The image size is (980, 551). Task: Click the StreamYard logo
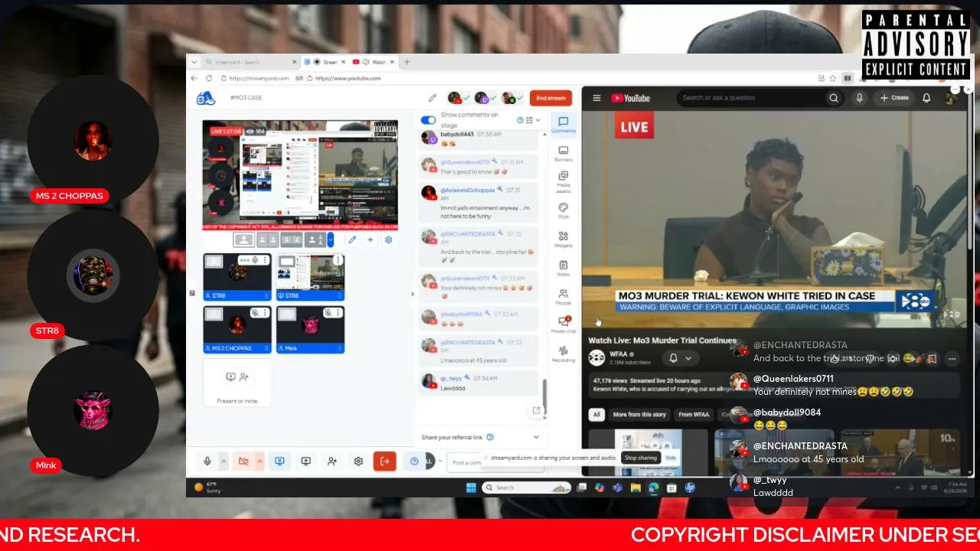click(205, 98)
